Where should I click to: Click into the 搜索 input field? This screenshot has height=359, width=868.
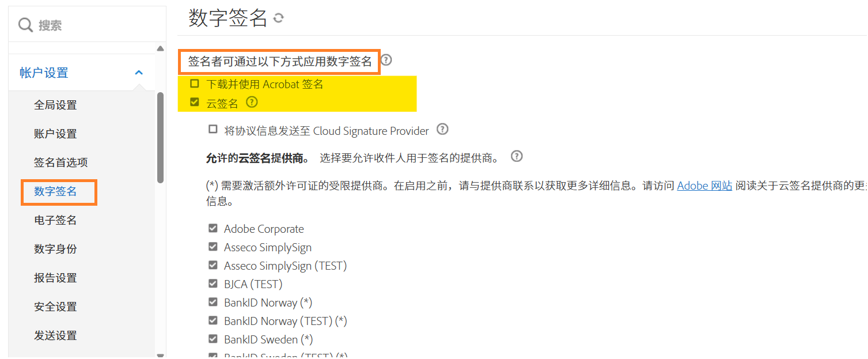point(92,25)
